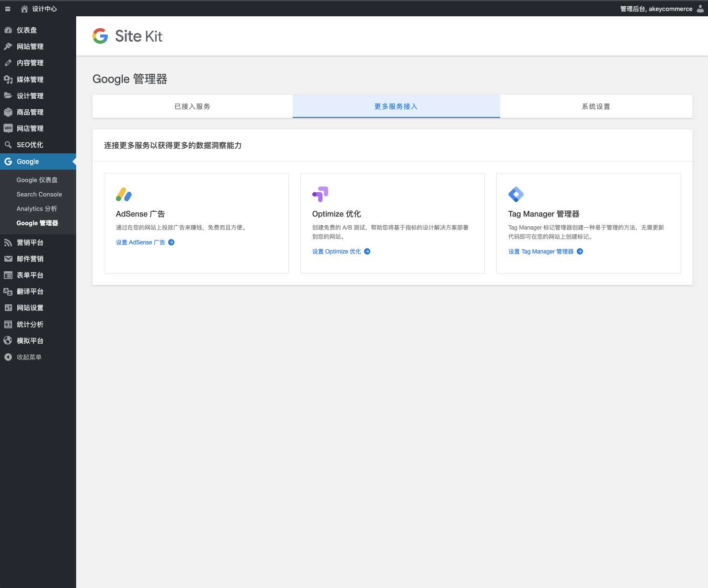Select Google 管理器 submenu item
This screenshot has height=588, width=708.
37,223
